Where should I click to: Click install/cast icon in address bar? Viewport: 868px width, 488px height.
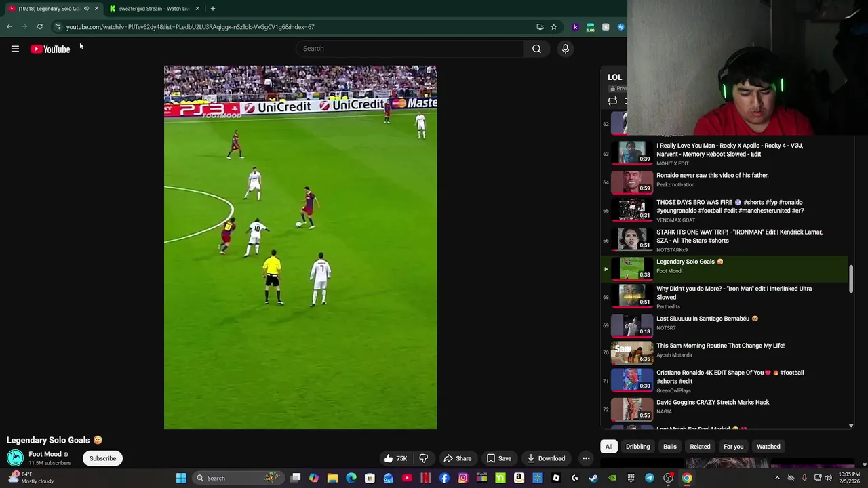click(x=540, y=27)
